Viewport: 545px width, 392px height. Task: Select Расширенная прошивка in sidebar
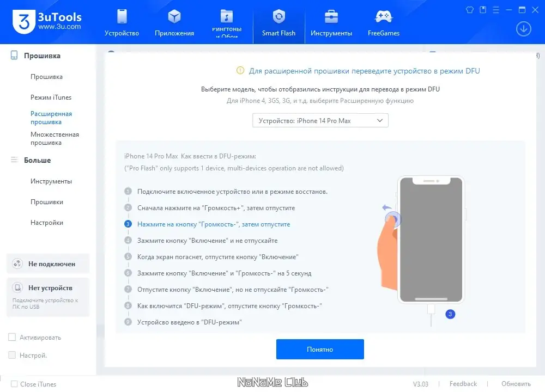51,118
